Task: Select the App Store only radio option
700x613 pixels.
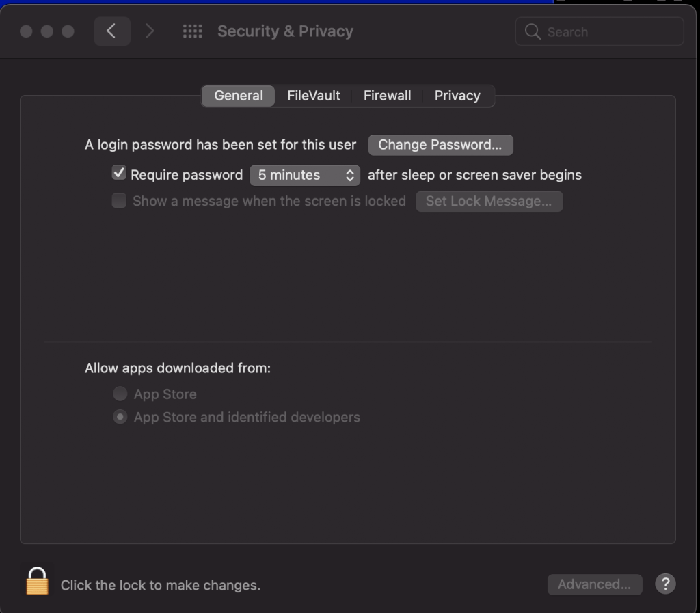Action: click(x=120, y=394)
